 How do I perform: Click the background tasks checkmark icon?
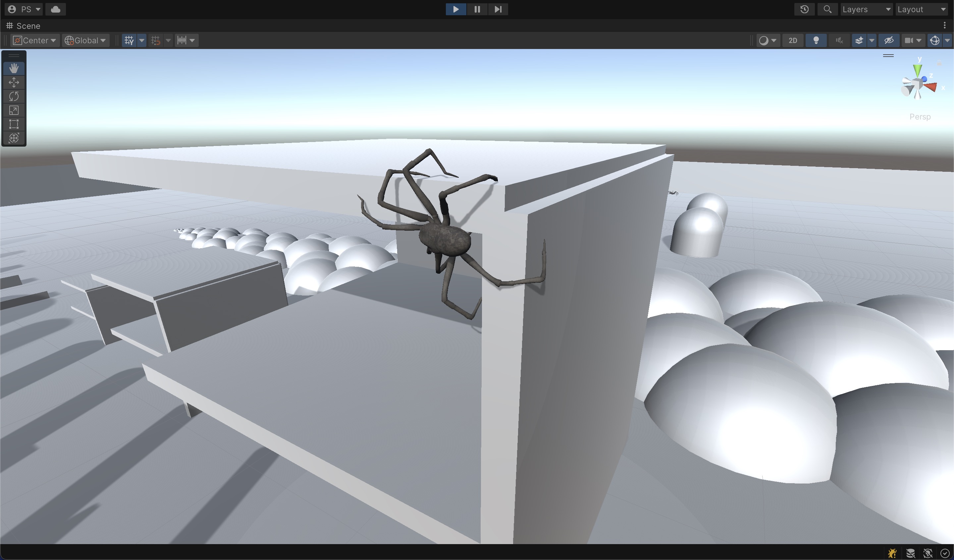[x=945, y=553]
